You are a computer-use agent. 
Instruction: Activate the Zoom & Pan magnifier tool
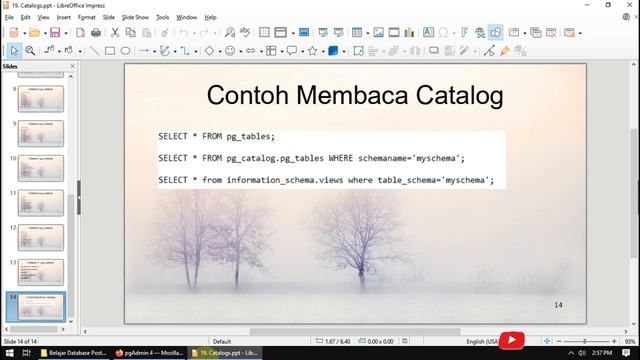[x=30, y=51]
